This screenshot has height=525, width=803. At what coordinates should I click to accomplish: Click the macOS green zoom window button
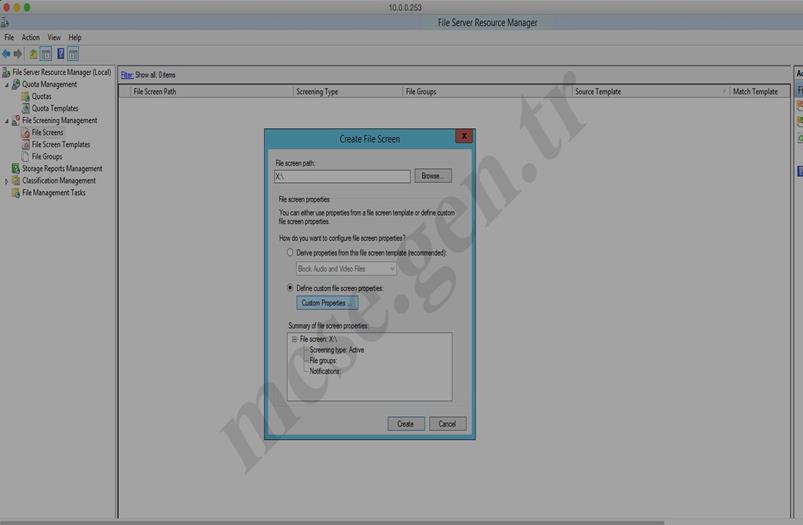27,7
